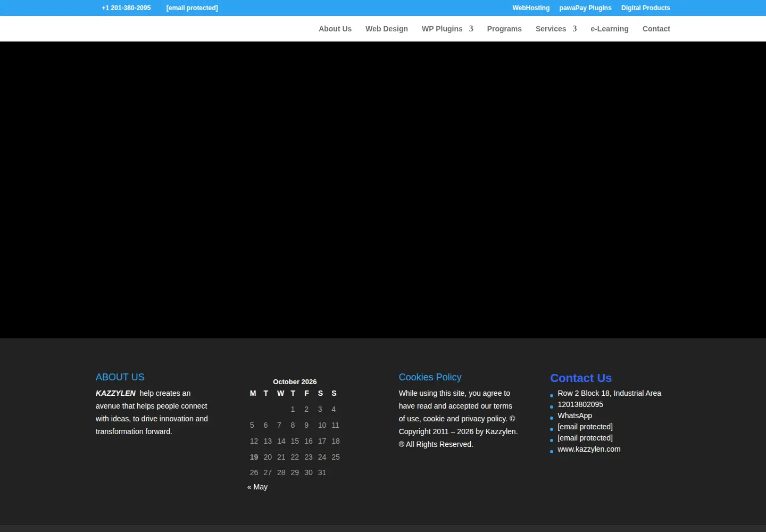Click the ABOUT US footer heading
The width and height of the screenshot is (766, 532).
point(120,377)
